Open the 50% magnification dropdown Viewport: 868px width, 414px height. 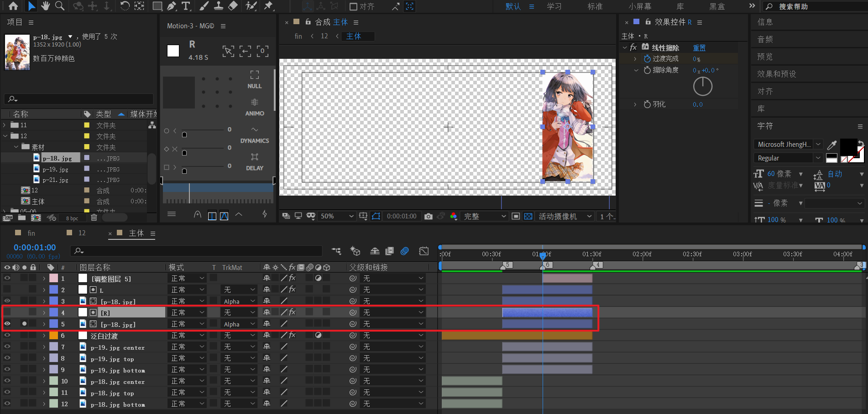point(338,216)
